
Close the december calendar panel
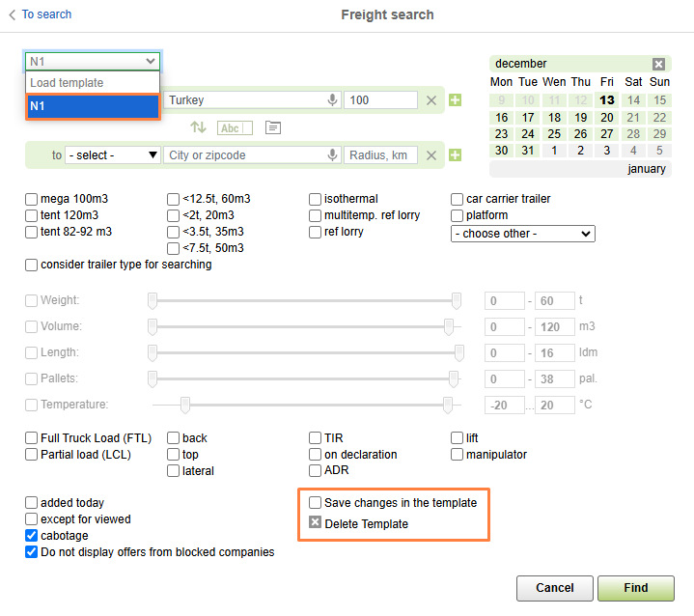[658, 64]
